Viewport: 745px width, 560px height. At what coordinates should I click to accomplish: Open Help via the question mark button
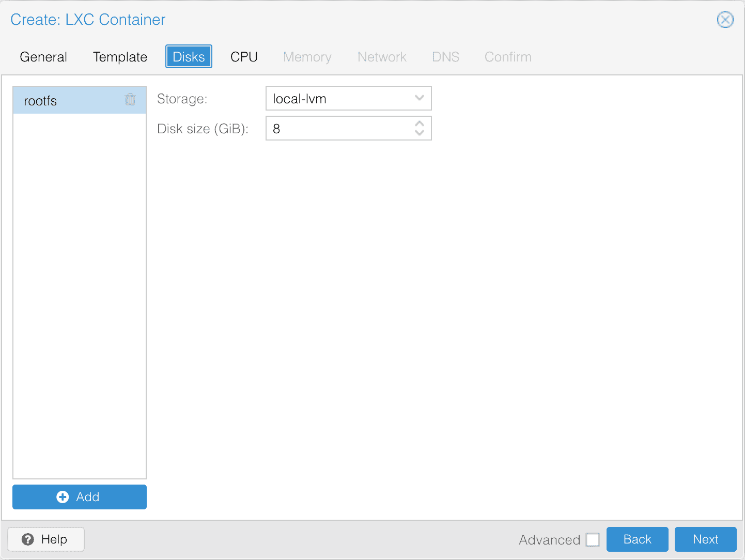click(46, 539)
